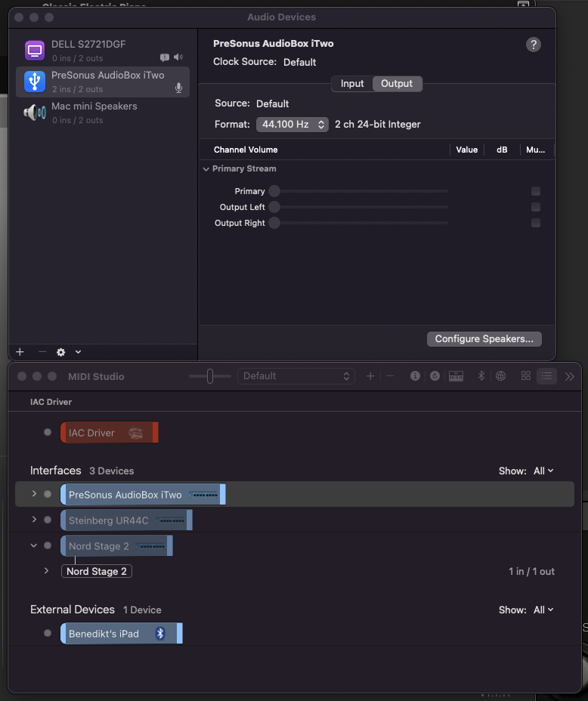
Task: Select the Nord Stage 2 port label
Action: [97, 571]
